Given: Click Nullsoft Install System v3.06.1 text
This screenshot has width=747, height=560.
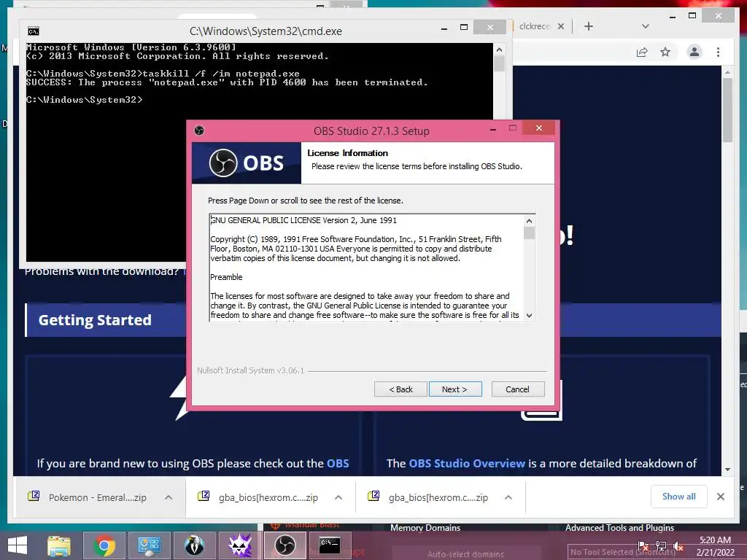Looking at the screenshot, I should 251,370.
